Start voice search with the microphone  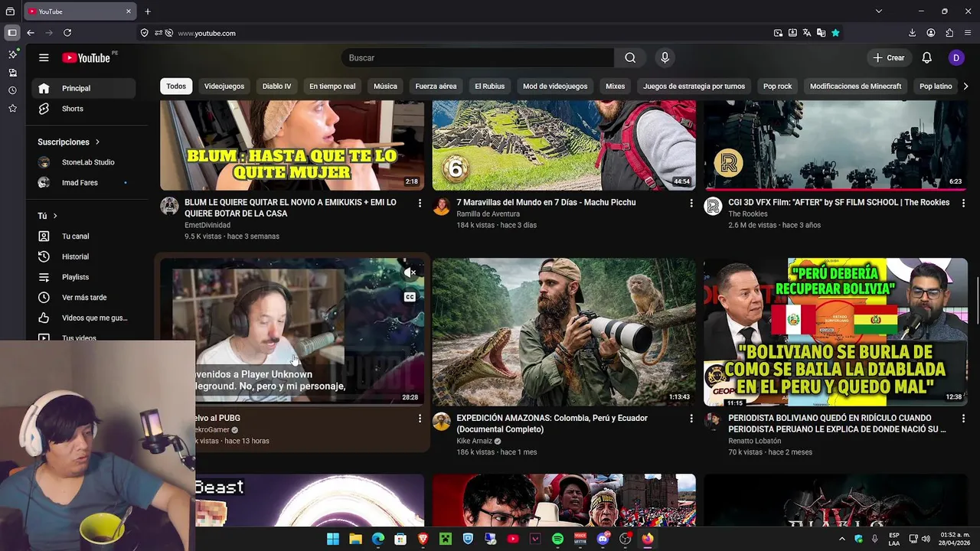(665, 57)
